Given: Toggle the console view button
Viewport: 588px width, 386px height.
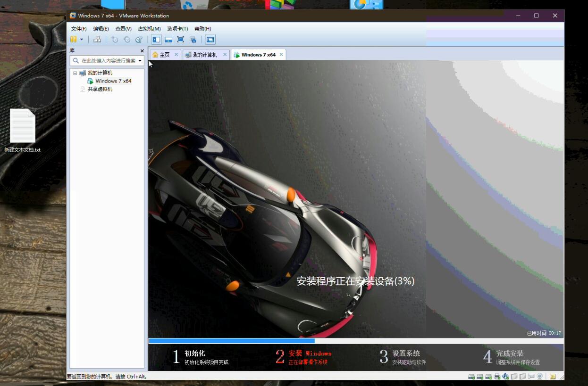Looking at the screenshot, I should (x=210, y=40).
